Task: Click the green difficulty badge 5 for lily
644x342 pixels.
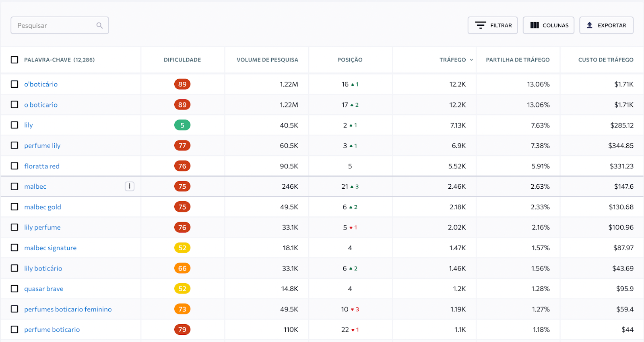Action: [x=182, y=125]
